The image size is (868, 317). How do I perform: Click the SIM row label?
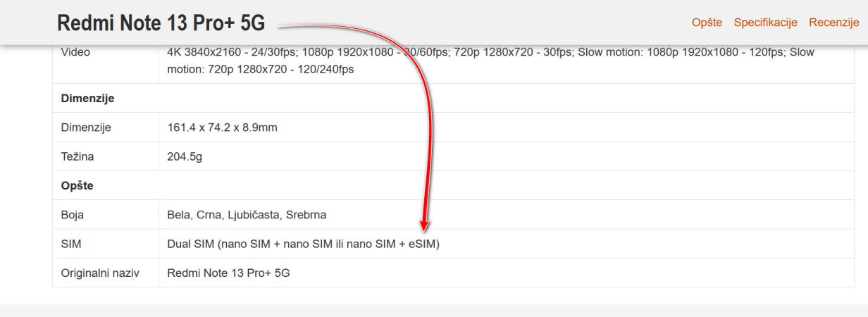(x=71, y=244)
